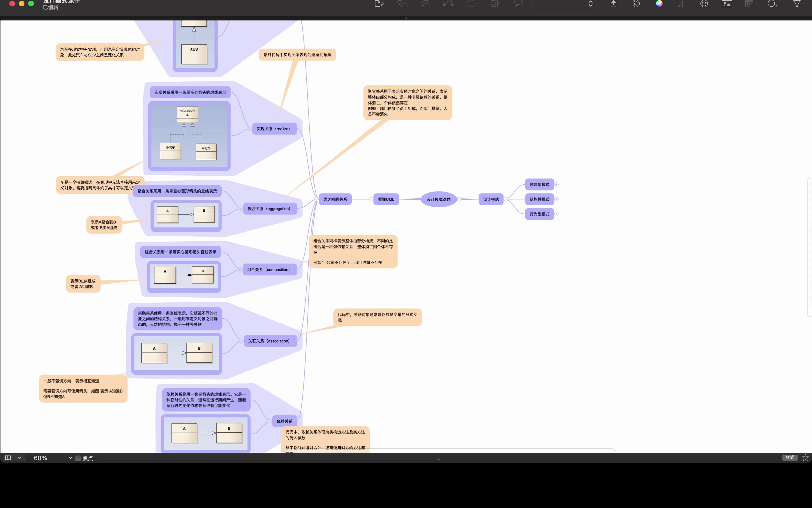Click the insert image icon

click(x=727, y=4)
